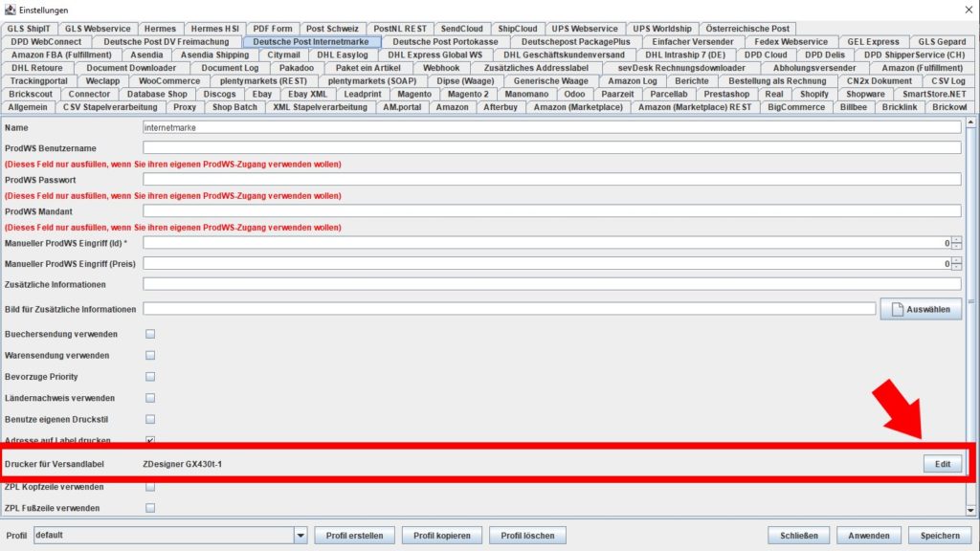Switch to Document Log tab

(230, 68)
